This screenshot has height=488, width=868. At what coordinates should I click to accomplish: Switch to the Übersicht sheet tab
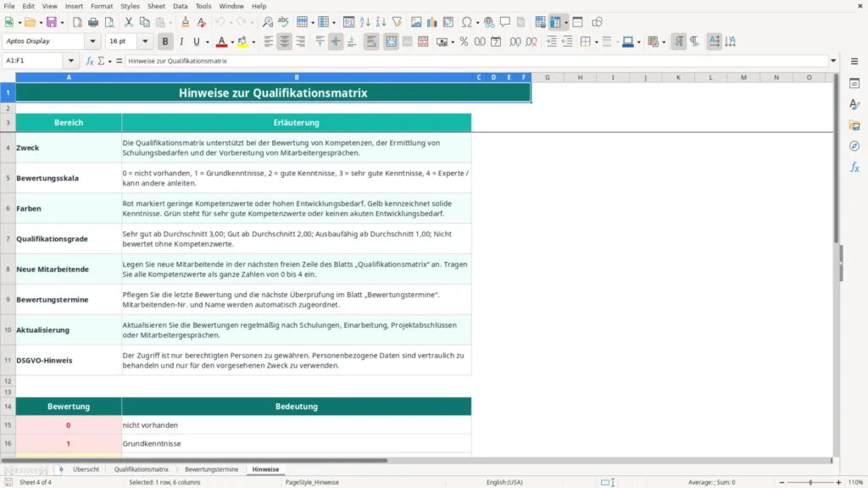86,469
